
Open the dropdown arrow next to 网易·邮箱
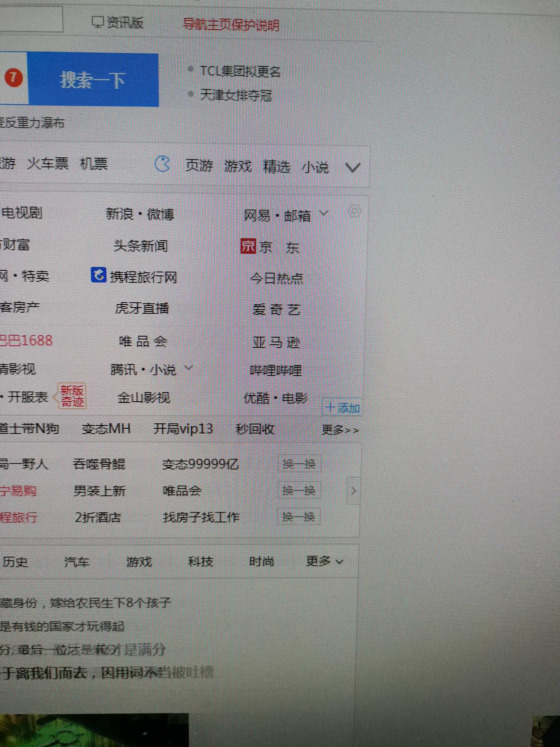pos(324,213)
